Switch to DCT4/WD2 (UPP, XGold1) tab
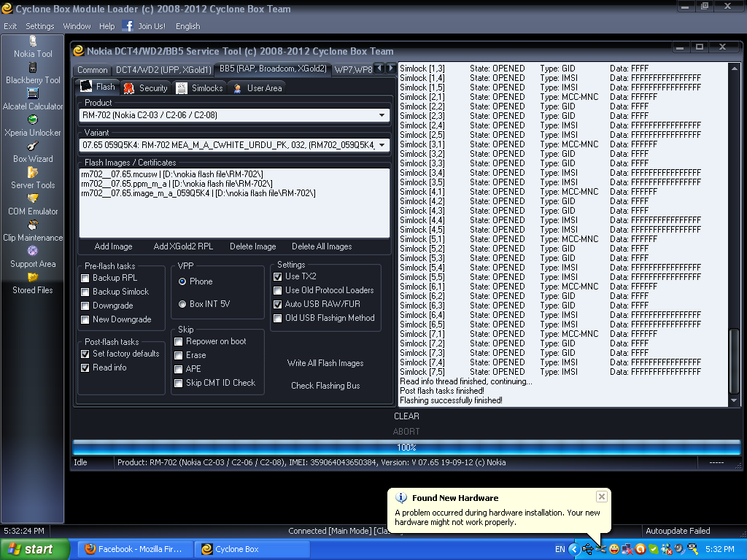 pyautogui.click(x=163, y=70)
